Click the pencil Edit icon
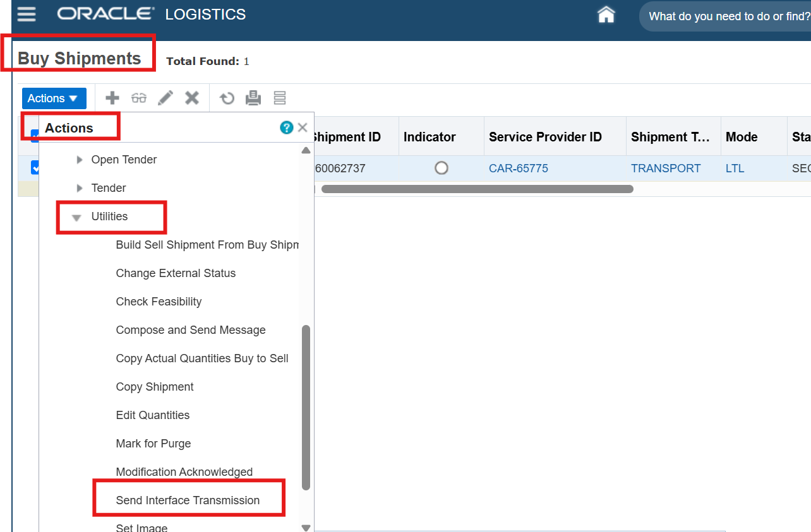Image resolution: width=811 pixels, height=532 pixels. point(165,98)
